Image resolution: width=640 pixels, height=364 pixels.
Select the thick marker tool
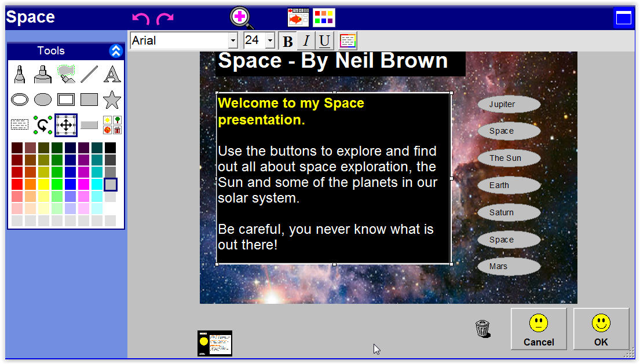coord(43,74)
